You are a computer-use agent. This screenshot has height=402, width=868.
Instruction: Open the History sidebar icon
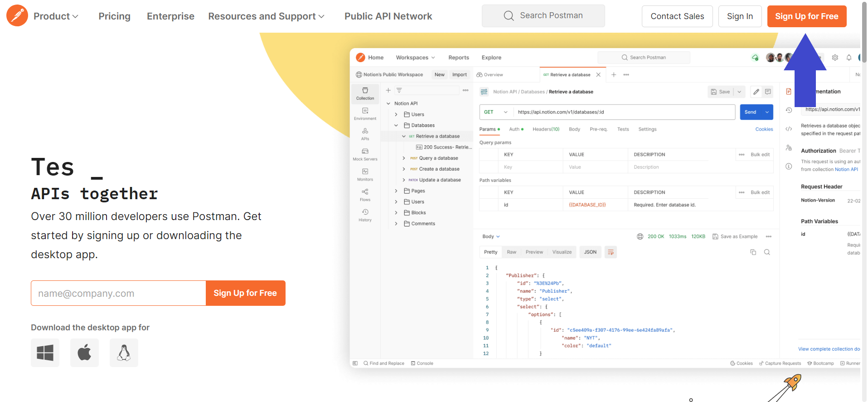[x=365, y=215]
